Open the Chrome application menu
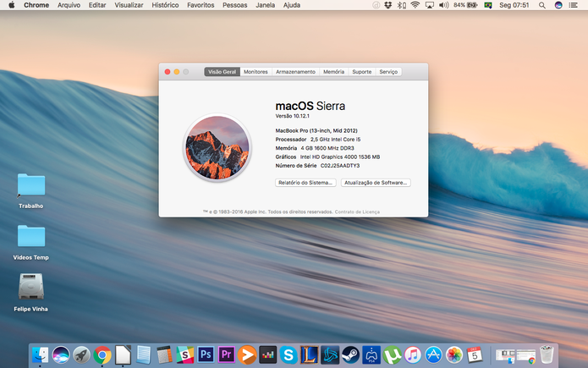This screenshot has width=588, height=368. click(x=36, y=5)
